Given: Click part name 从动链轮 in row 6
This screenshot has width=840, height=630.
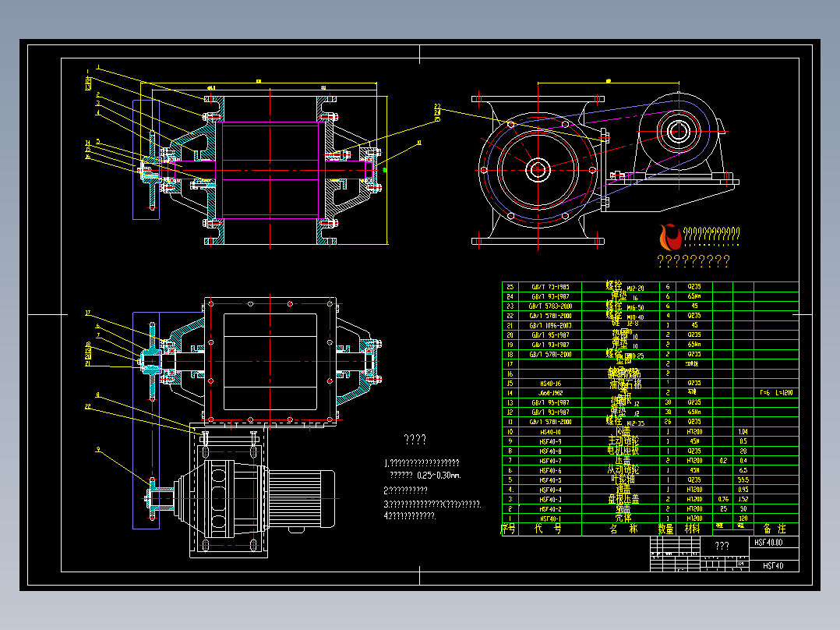Looking at the screenshot, I should tap(623, 470).
